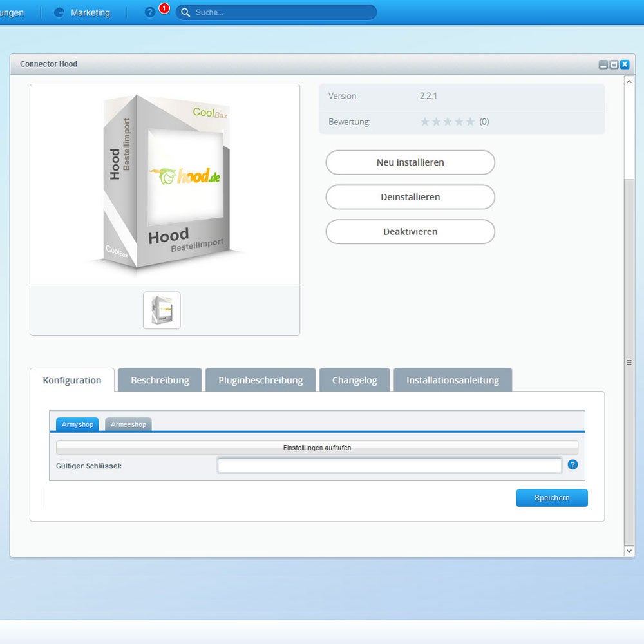Click the scrollbar up arrow
644x644 pixels.
tap(629, 81)
